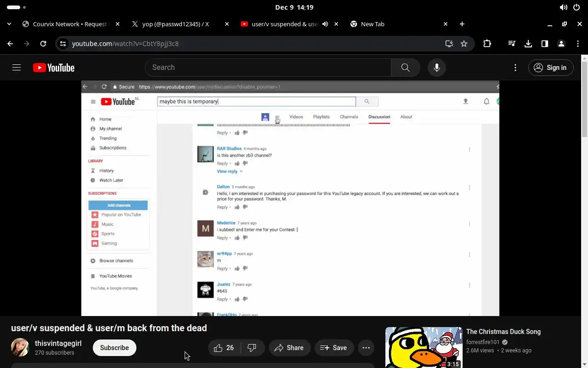The image size is (588, 368).
Task: View site information icon in address bar
Action: [x=63, y=44]
